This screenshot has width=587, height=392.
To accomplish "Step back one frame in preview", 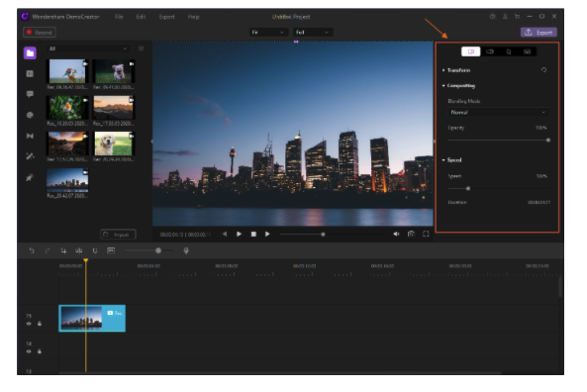I will click(225, 234).
